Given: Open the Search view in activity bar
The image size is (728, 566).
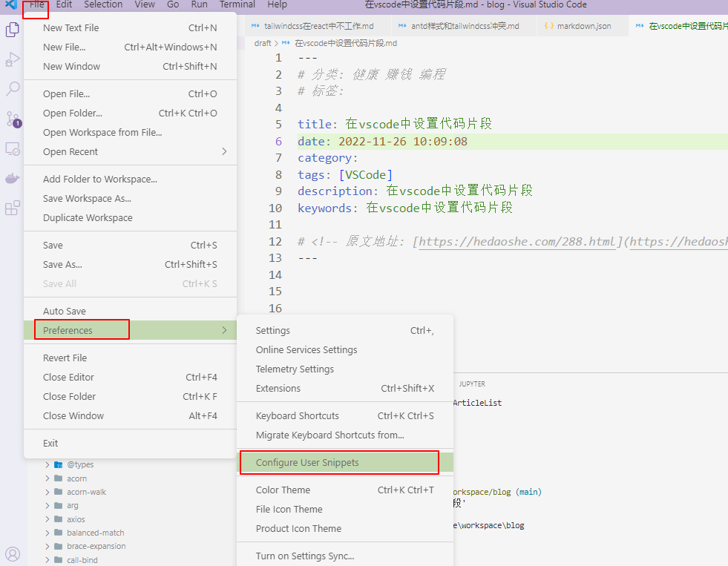Looking at the screenshot, I should coord(13,89).
